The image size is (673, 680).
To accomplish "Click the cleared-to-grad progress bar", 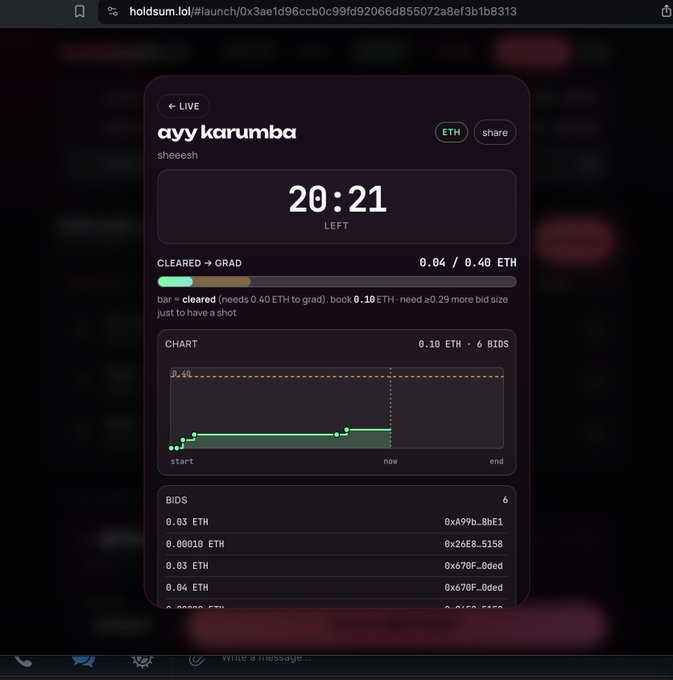I will point(337,282).
